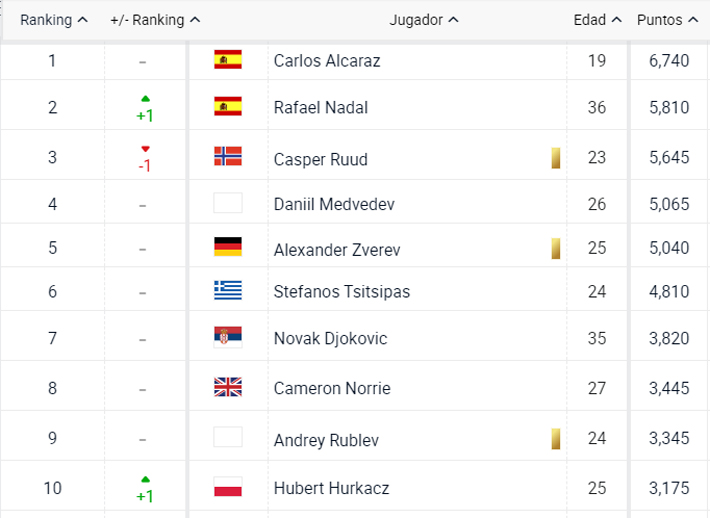Viewport: 710px width, 518px height.
Task: Click the red down arrow in Casper Ruud's row
Action: (x=145, y=149)
